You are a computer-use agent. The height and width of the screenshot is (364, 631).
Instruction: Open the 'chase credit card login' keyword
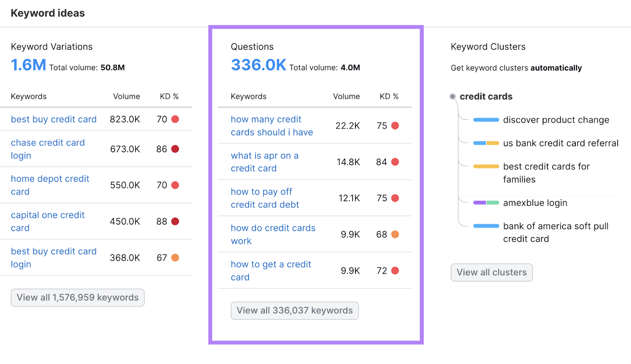click(x=48, y=149)
